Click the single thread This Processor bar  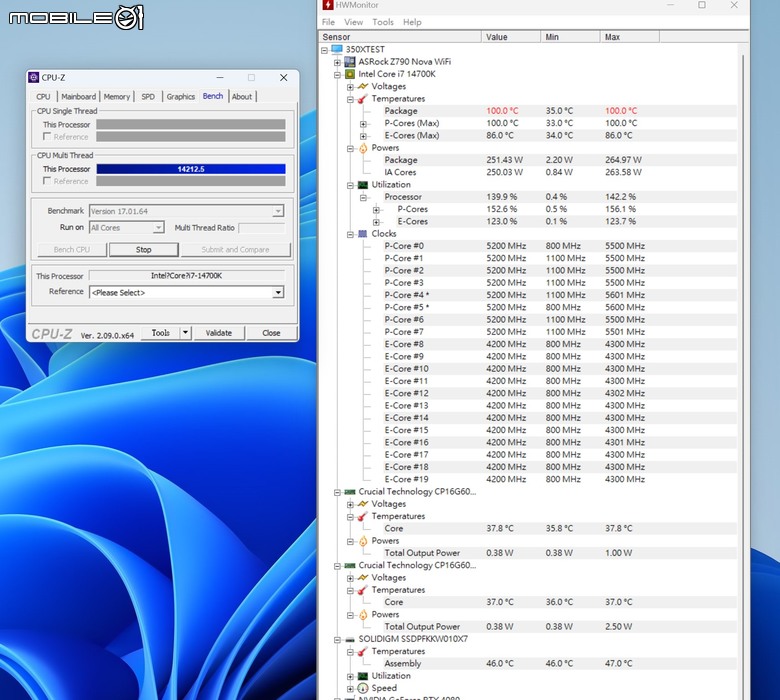click(191, 124)
